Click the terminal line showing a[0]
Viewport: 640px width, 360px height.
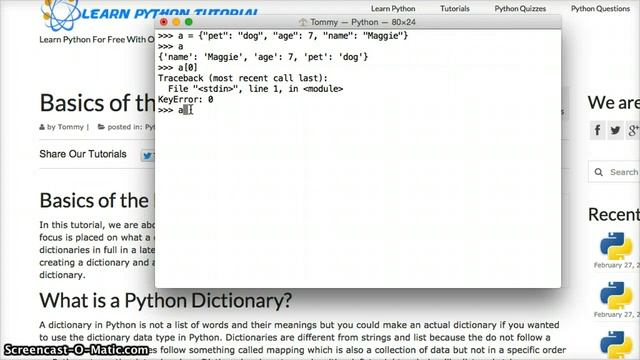point(178,68)
